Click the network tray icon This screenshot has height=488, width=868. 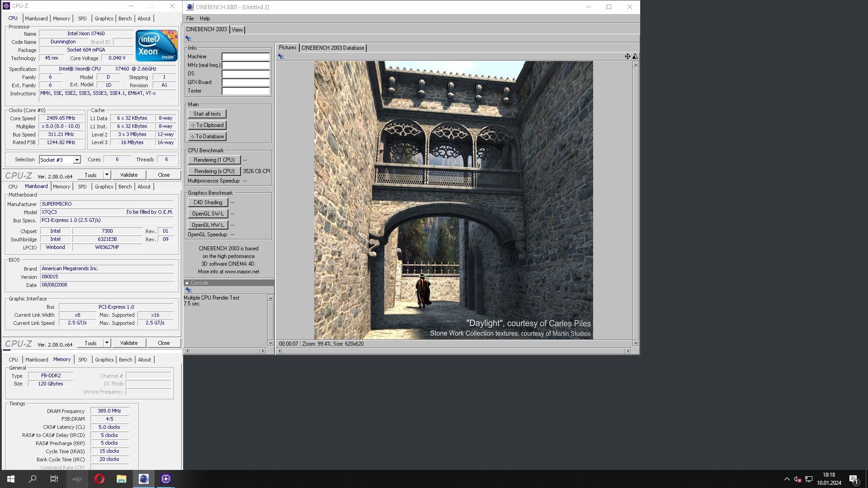809,479
